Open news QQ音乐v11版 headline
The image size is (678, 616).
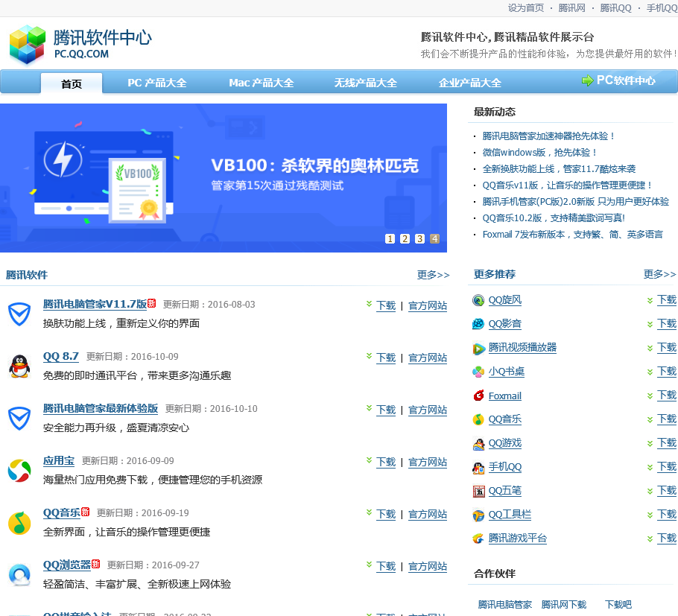pos(567,185)
